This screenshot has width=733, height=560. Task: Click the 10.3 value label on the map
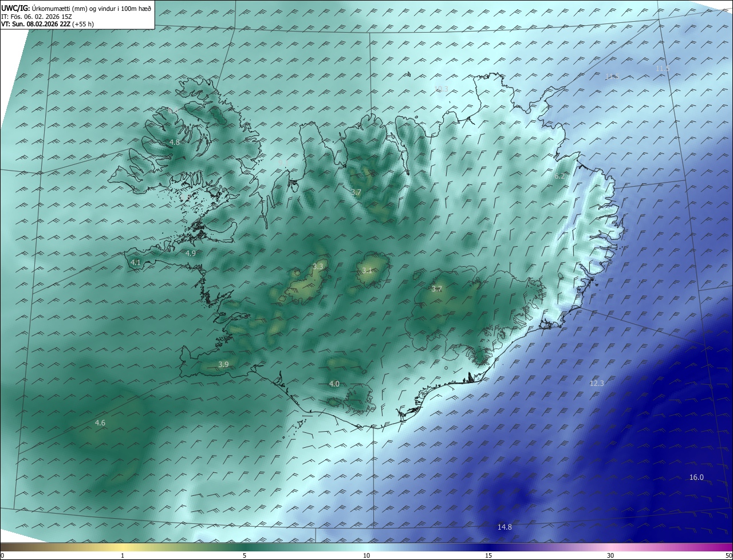pyautogui.click(x=441, y=89)
